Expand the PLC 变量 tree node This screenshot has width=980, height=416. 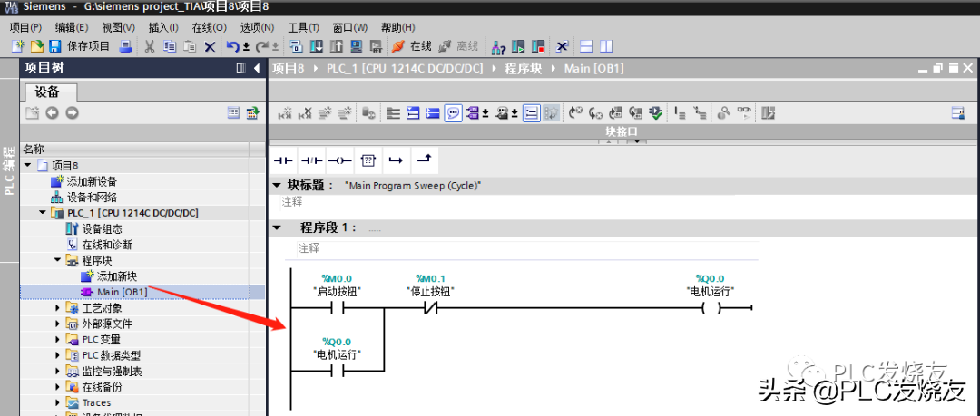(x=57, y=339)
